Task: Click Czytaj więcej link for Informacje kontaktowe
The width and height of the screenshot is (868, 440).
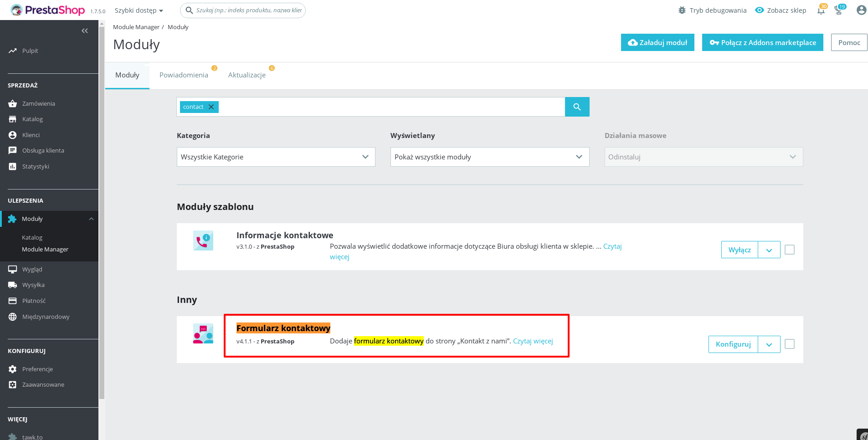Action: [x=612, y=246]
